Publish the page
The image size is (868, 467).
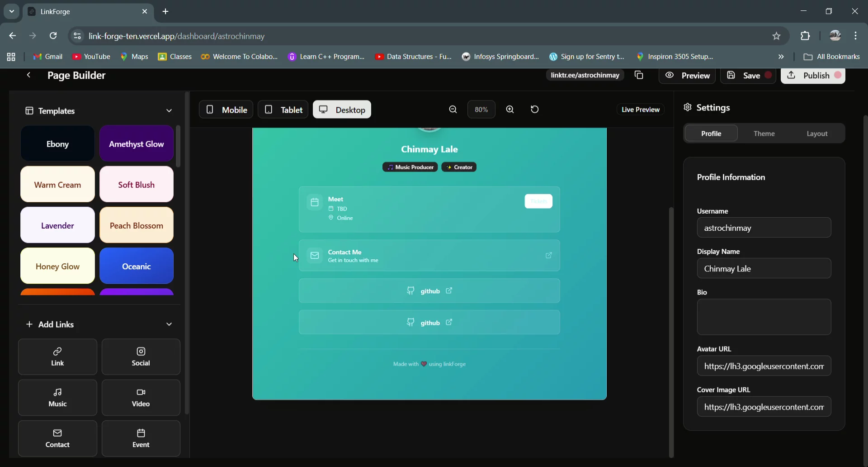click(813, 75)
